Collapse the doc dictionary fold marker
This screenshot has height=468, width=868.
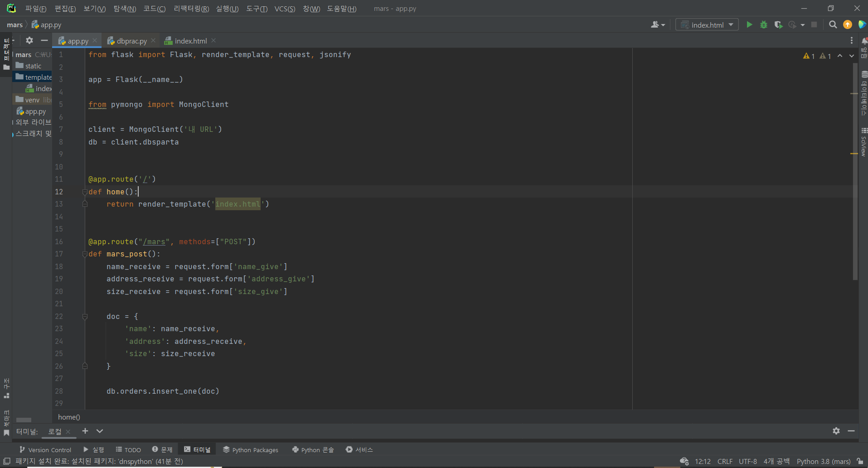[x=85, y=317]
